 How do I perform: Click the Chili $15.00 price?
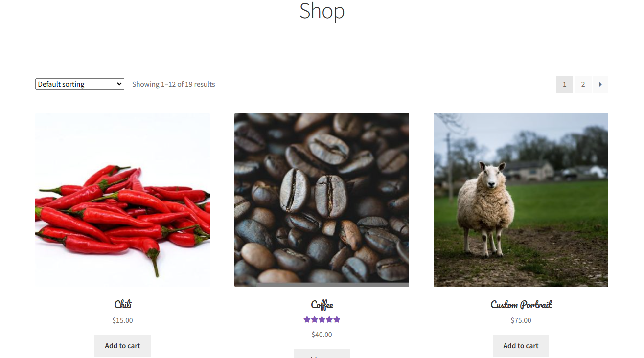pyautogui.click(x=122, y=320)
